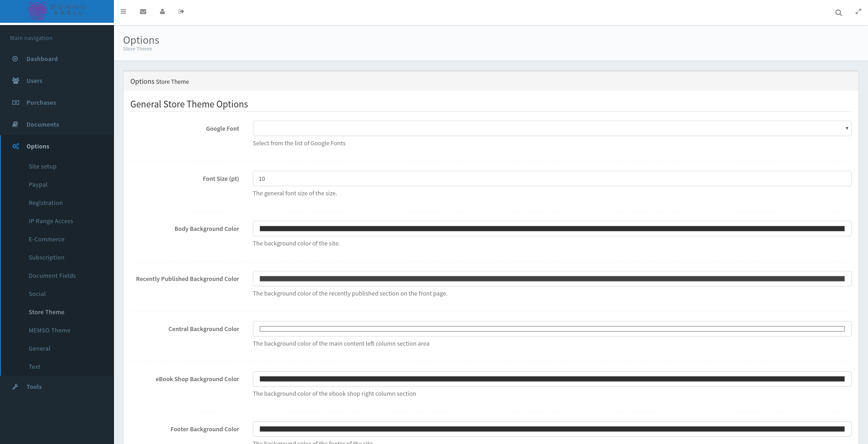Click the sign-out arrow icon

[x=181, y=11]
